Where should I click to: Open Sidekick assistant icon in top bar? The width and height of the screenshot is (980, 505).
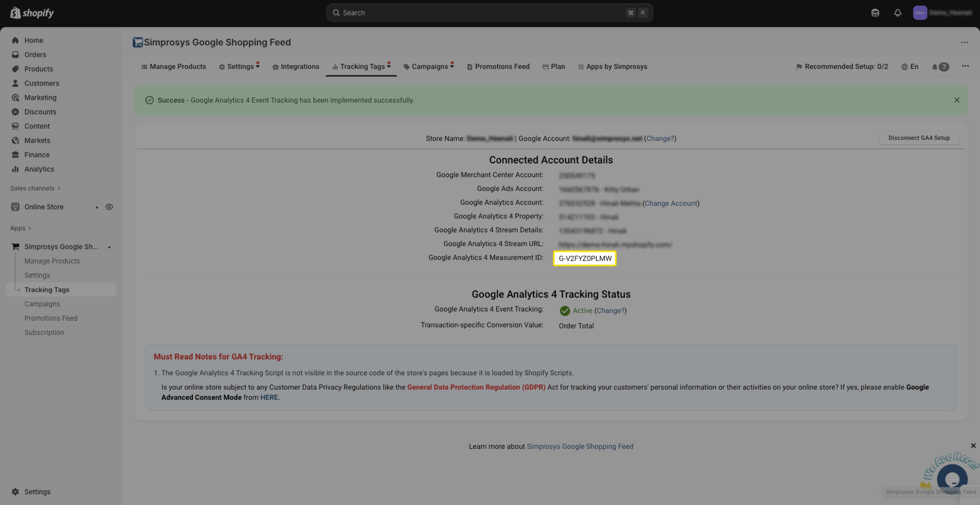(875, 13)
